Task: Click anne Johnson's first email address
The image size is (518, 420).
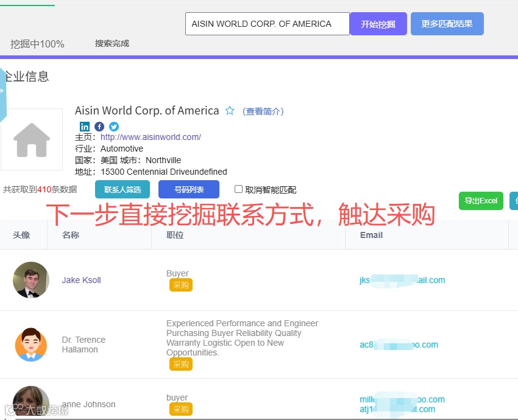Action: pyautogui.click(x=402, y=399)
